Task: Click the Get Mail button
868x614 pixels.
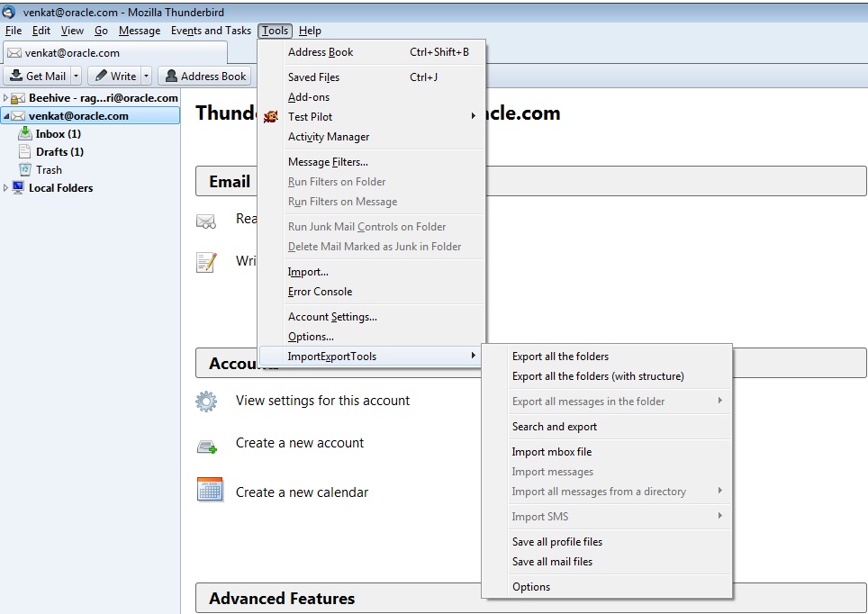Action: 38,76
